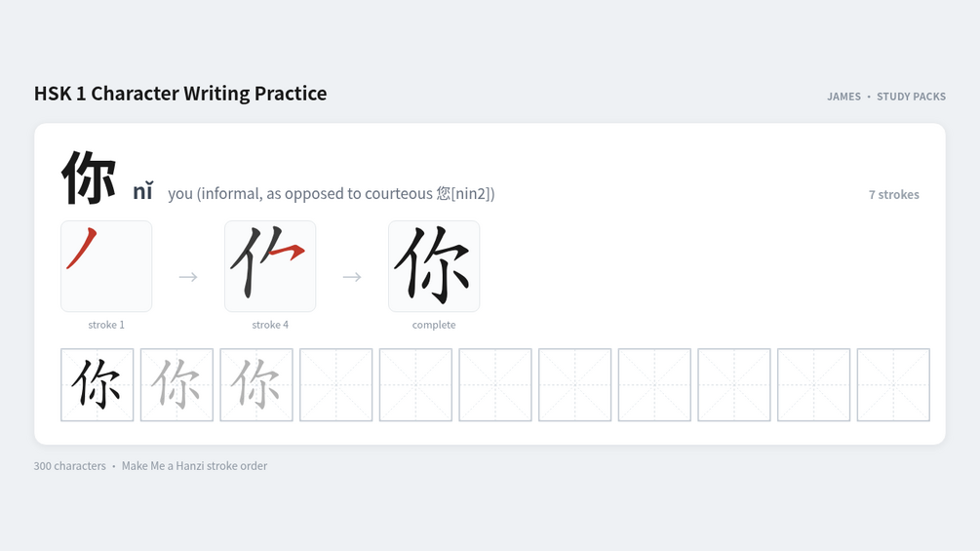Click the nǐ pinyin label
The height and width of the screenshot is (551, 980).
pos(142,191)
